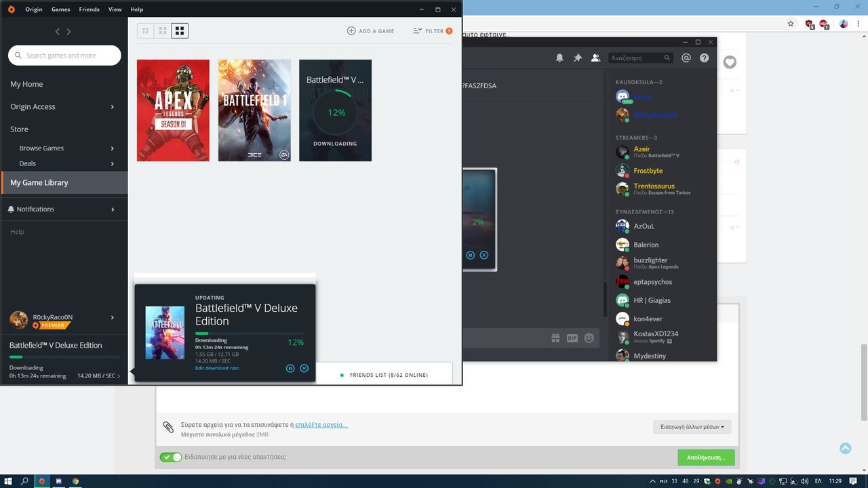Expand the Origin Access submenu
Viewport: 868px width, 488px height.
pos(113,107)
